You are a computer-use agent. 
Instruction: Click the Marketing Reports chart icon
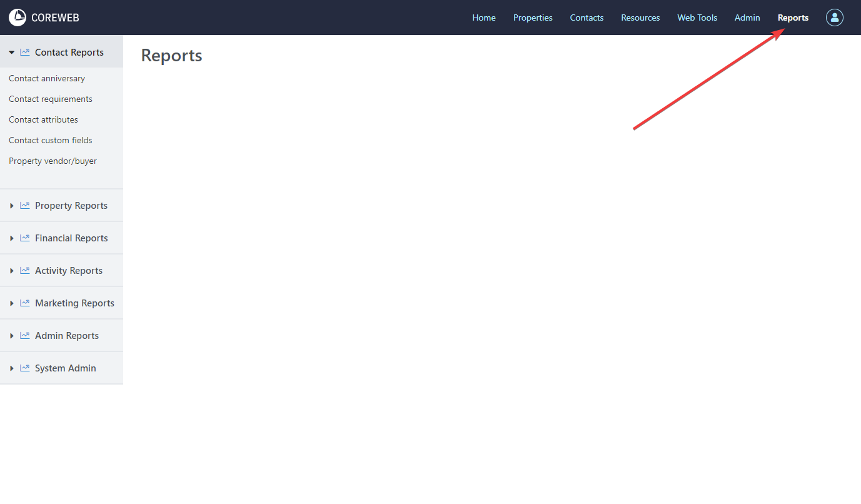pos(25,303)
